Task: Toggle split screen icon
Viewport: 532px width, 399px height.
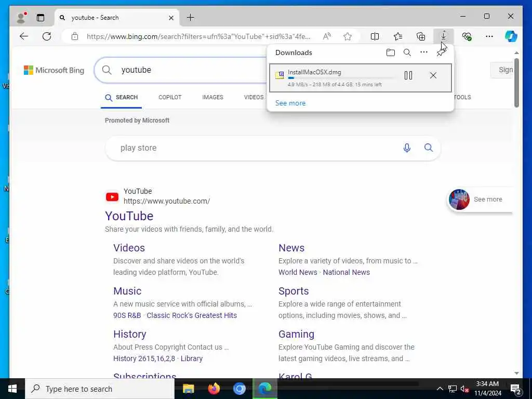Action: [x=375, y=36]
